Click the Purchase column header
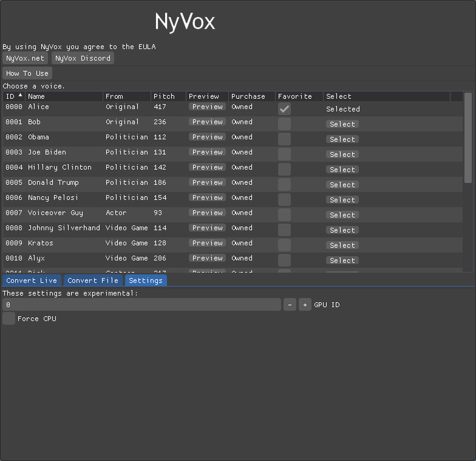Viewport: 476px width, 461px height. coord(252,96)
